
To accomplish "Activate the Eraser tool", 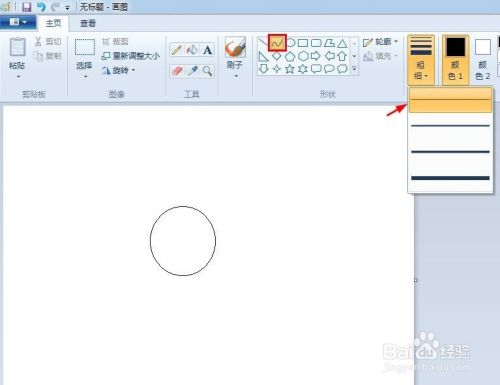I will pos(177,71).
